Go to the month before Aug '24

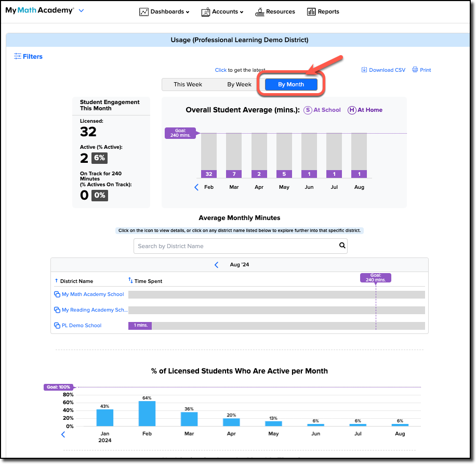217,265
